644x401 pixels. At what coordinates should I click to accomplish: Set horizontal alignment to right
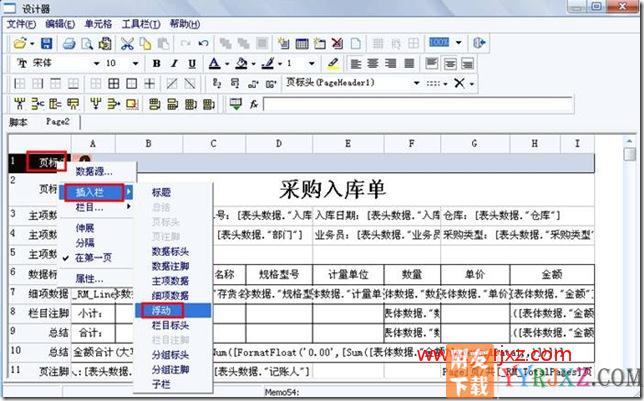point(391,64)
